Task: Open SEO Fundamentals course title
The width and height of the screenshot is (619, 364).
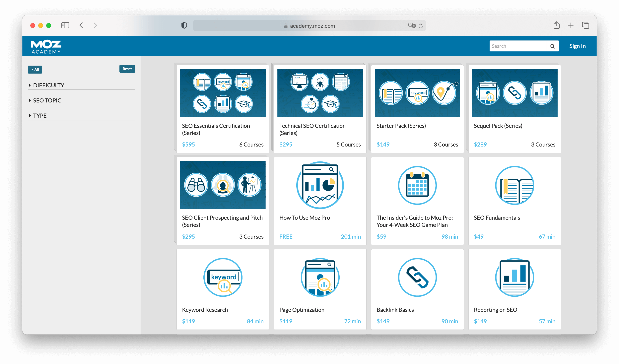Action: (497, 218)
